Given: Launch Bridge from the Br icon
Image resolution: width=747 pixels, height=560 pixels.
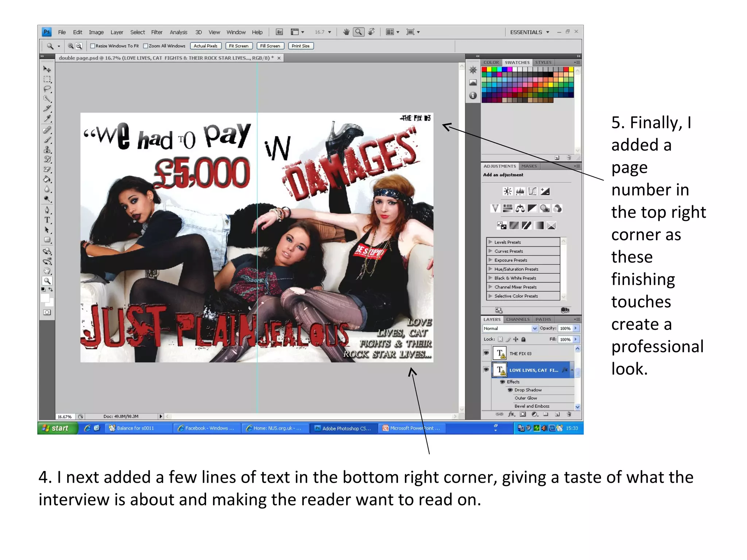Looking at the screenshot, I should (279, 32).
